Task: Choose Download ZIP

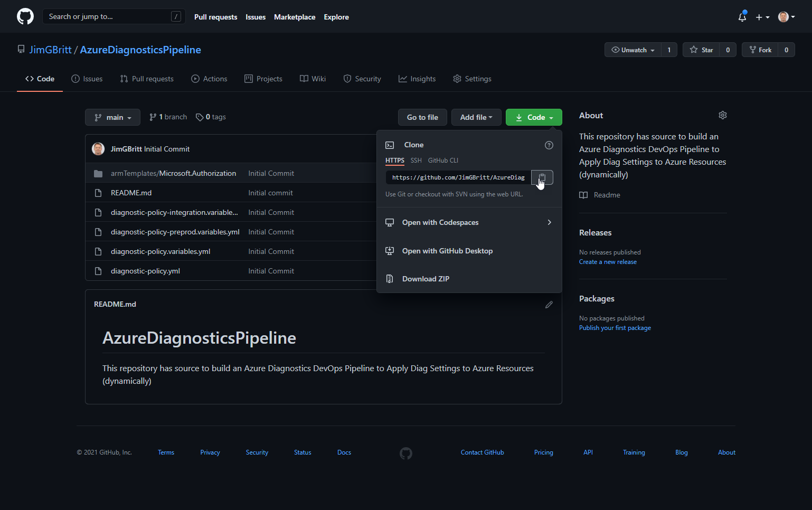Action: [x=469, y=279]
